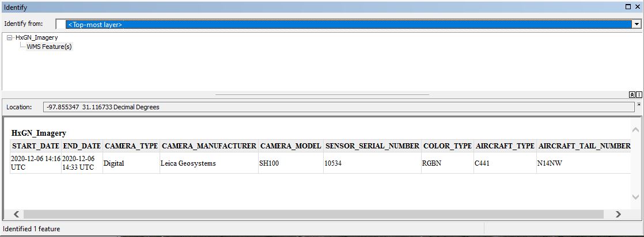Collapse the HxGN_Imagery tree node
644x237 pixels.
(x=9, y=38)
